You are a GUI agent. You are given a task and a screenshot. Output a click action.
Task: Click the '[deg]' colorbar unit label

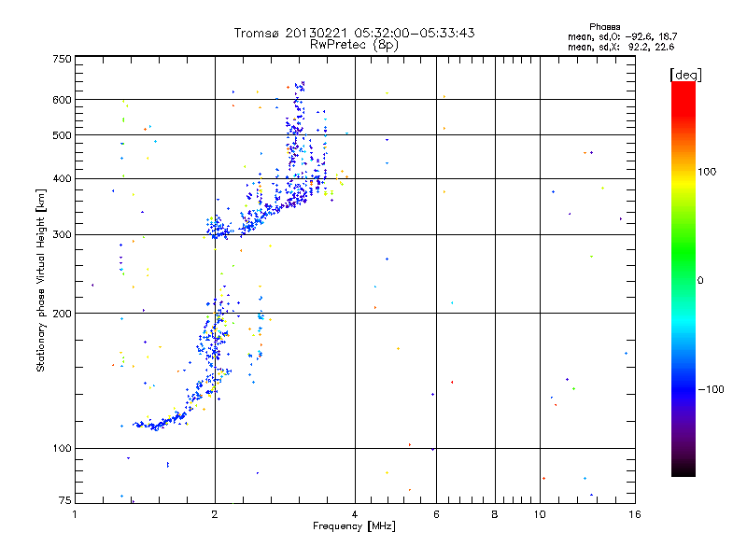(x=685, y=75)
